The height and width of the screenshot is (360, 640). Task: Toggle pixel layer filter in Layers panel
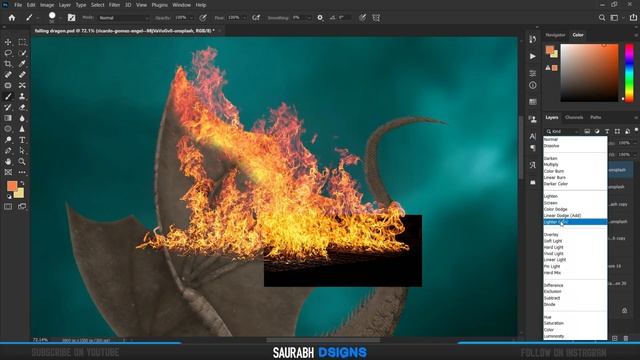click(587, 131)
